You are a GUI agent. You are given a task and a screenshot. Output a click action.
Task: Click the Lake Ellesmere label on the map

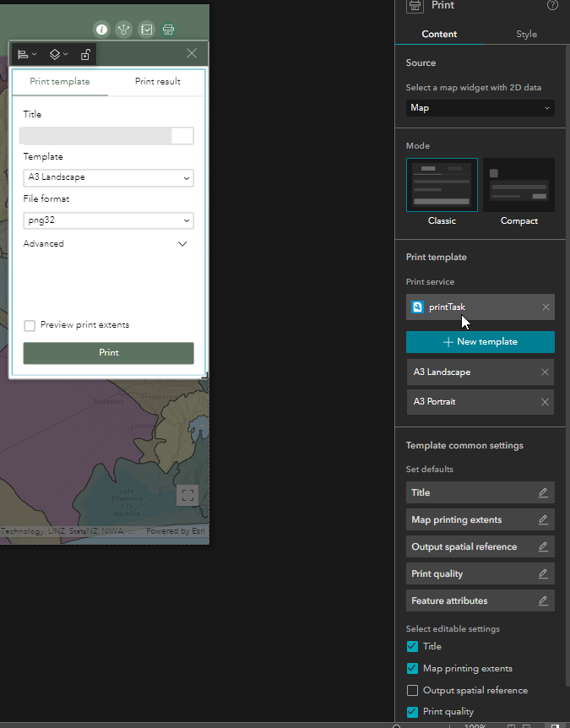tap(127, 503)
